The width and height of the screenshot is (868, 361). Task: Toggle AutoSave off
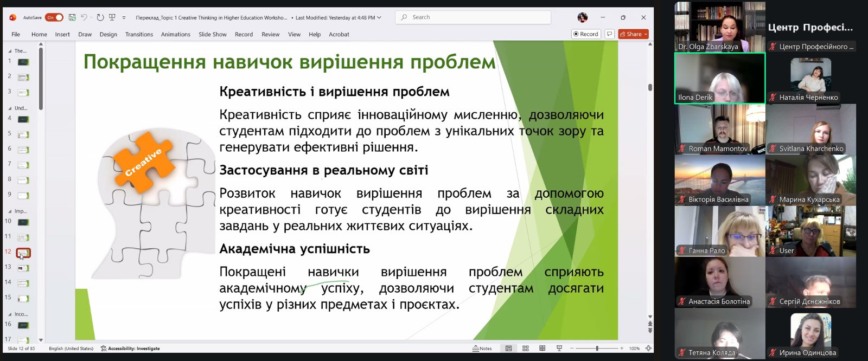point(54,17)
